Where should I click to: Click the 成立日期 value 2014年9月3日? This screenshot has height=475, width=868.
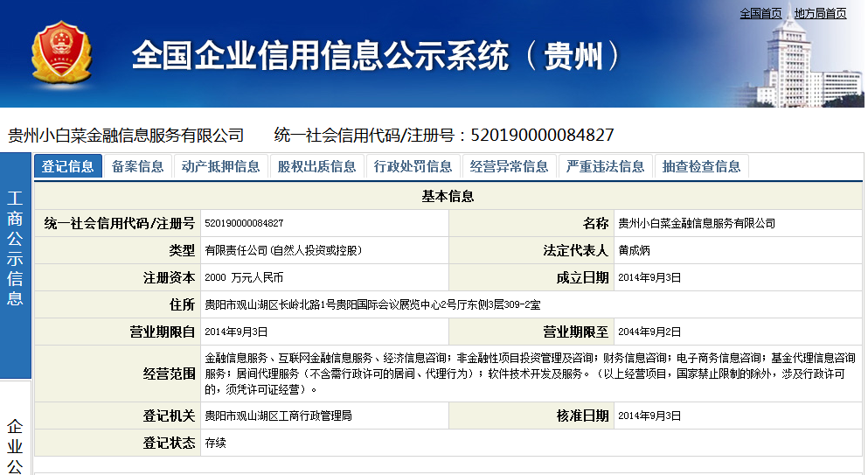649,277
